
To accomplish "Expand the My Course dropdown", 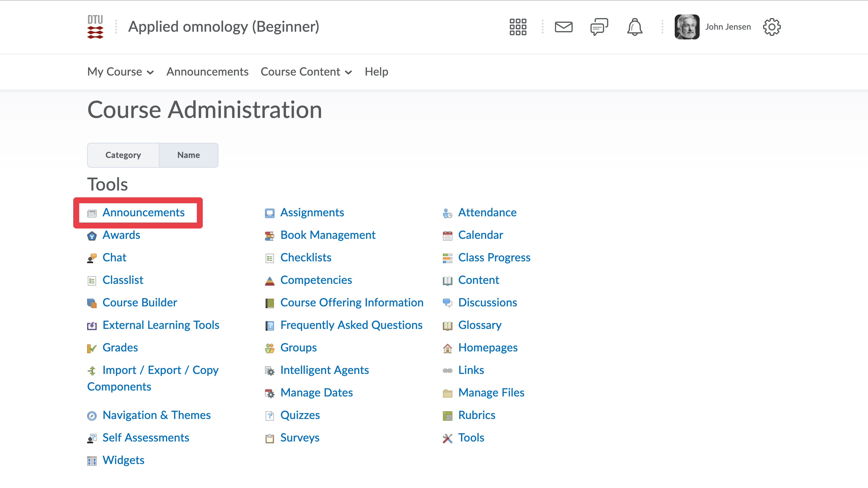I will click(120, 72).
